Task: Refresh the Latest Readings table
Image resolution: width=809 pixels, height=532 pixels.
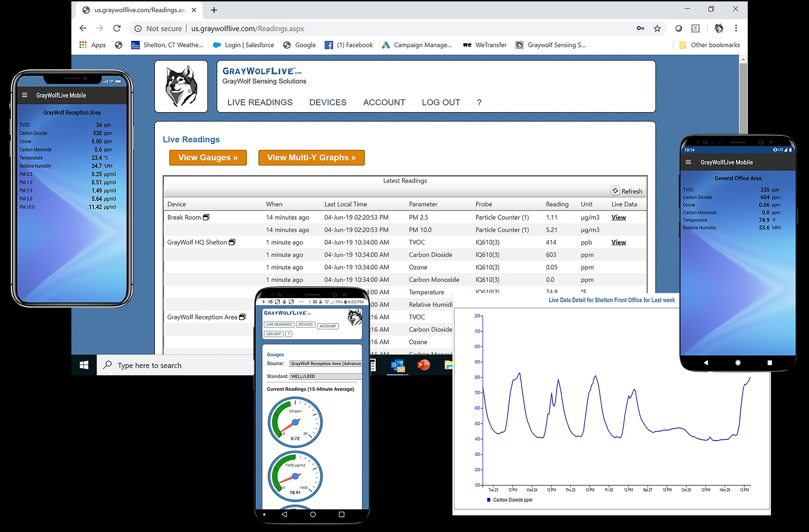Action: pyautogui.click(x=627, y=191)
